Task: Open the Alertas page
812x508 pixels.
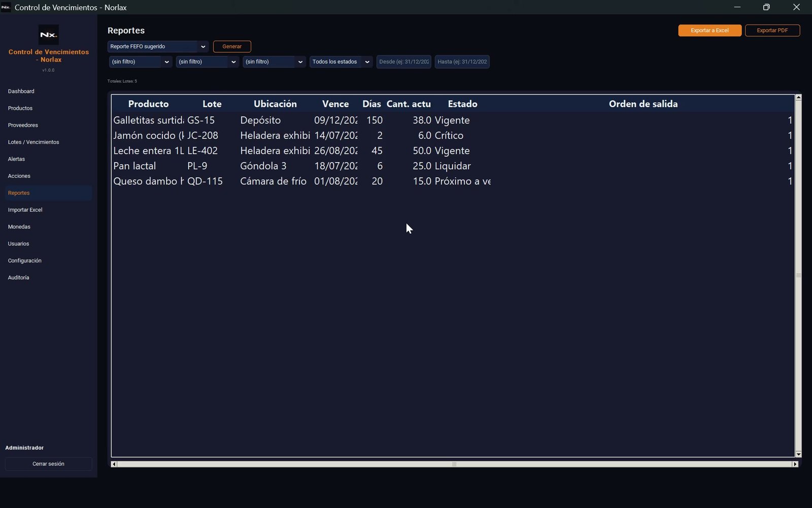Action: (x=48, y=159)
